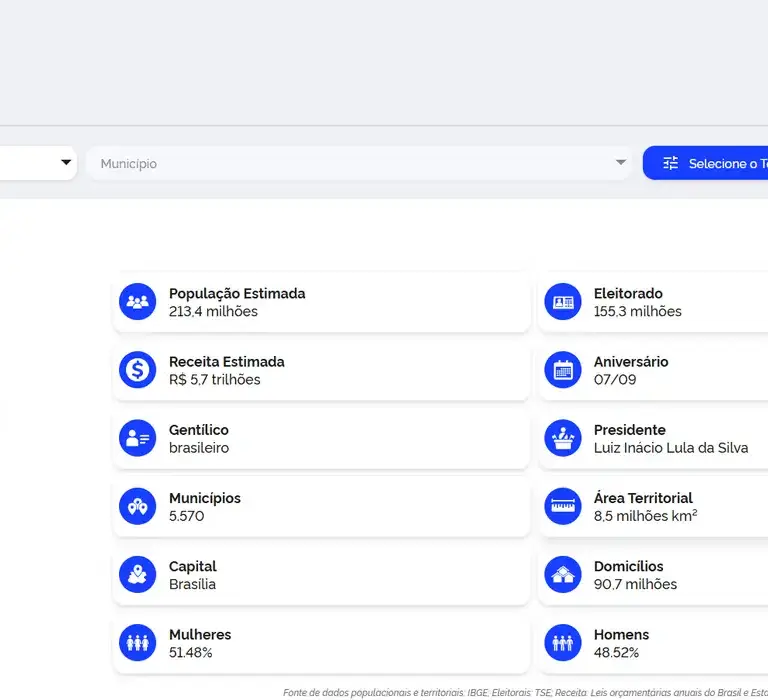The width and height of the screenshot is (768, 700).
Task: Click the Mulheres women icon
Action: (138, 642)
